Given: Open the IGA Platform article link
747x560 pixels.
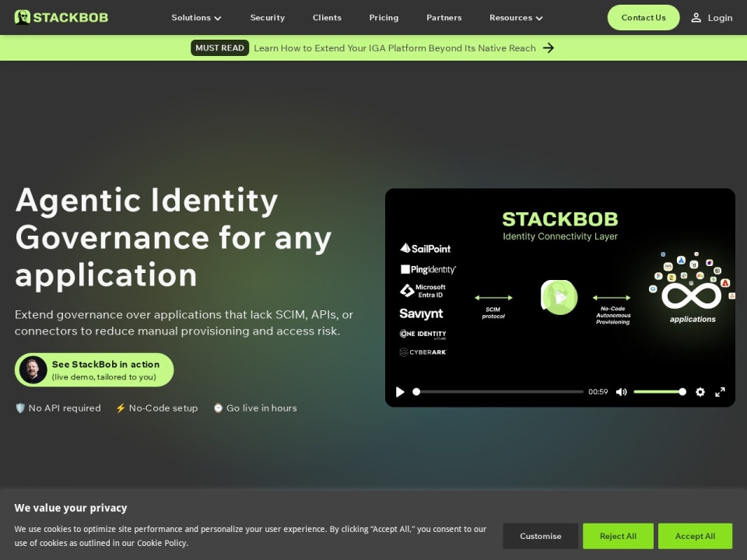Looking at the screenshot, I should pyautogui.click(x=395, y=48).
